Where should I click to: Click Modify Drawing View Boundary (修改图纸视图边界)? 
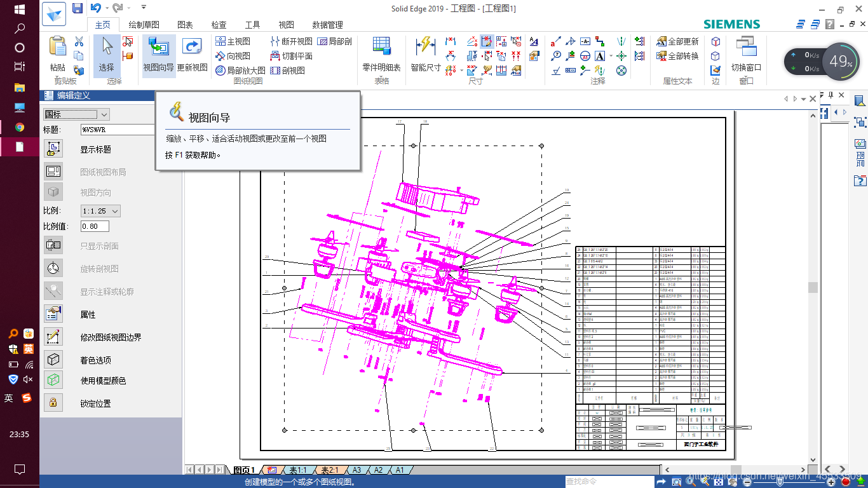(53, 337)
